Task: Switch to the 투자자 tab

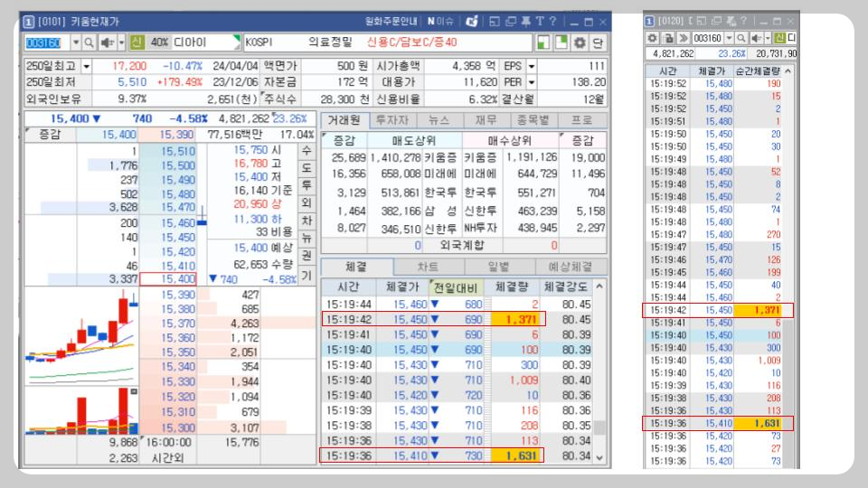Action: tap(392, 120)
